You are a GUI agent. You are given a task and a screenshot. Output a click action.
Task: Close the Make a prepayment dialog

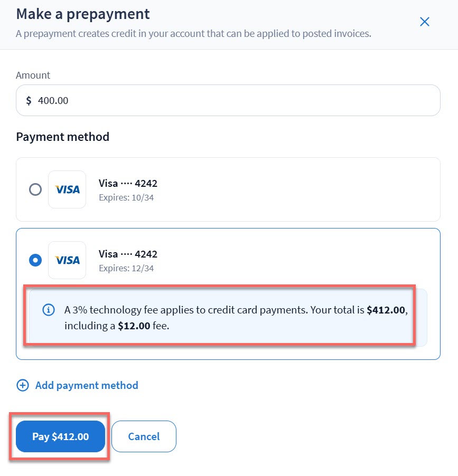click(x=424, y=22)
